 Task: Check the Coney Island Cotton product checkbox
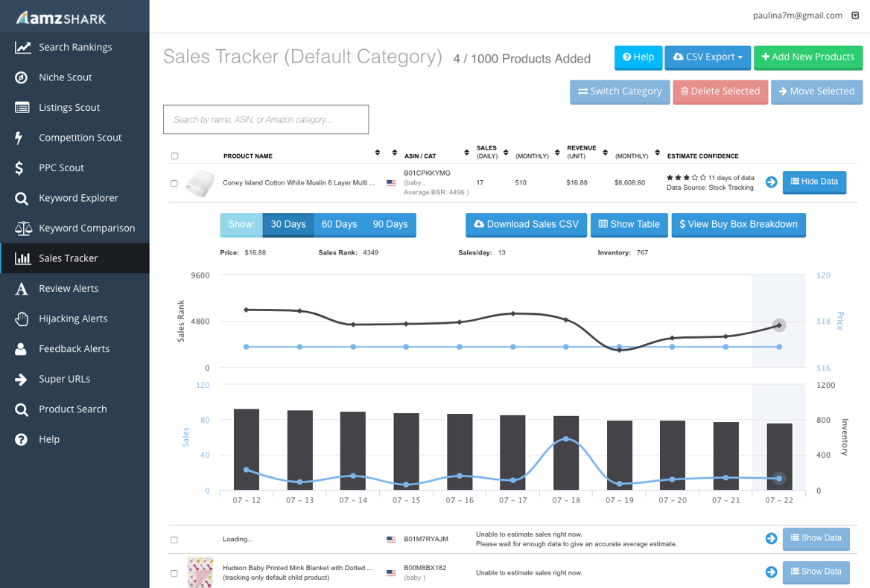[174, 183]
